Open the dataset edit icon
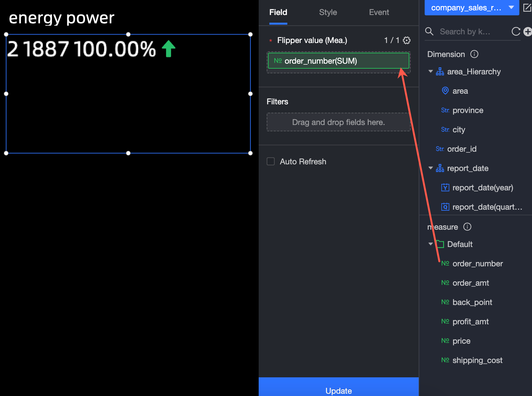Viewport: 532px width, 396px height. click(x=527, y=7)
